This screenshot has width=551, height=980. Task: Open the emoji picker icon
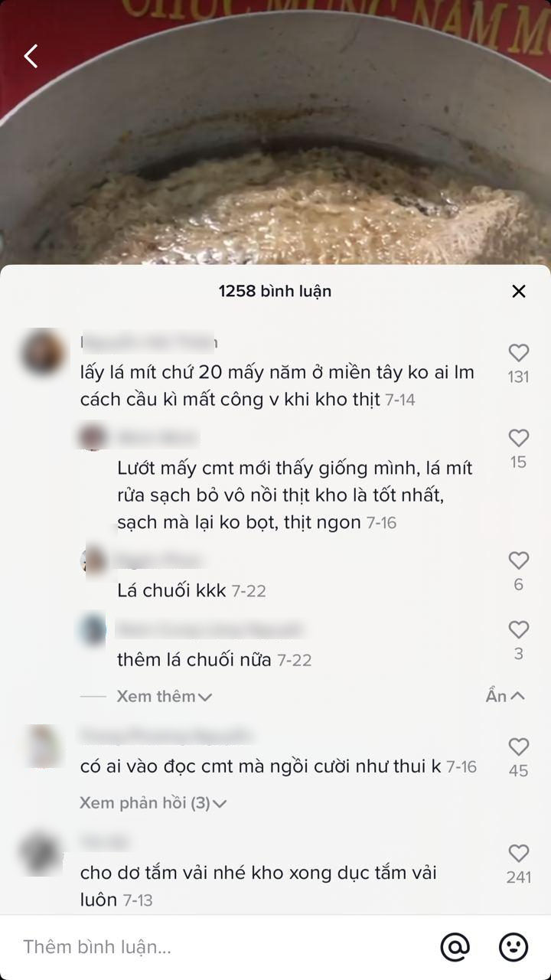point(514,947)
